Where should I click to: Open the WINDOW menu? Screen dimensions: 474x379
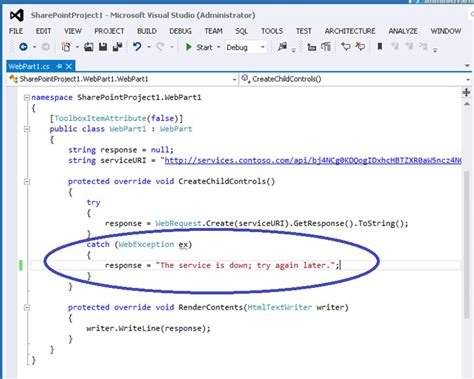(x=446, y=31)
